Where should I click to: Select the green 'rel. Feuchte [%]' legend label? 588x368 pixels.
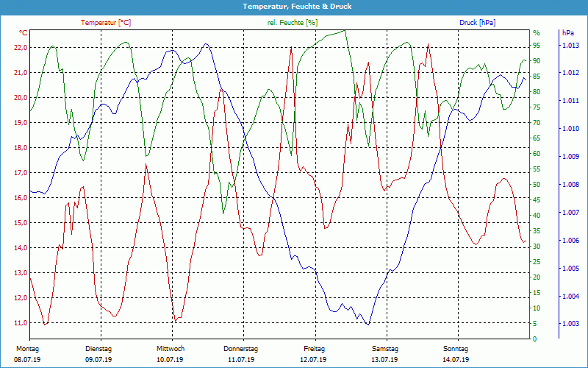pyautogui.click(x=292, y=23)
